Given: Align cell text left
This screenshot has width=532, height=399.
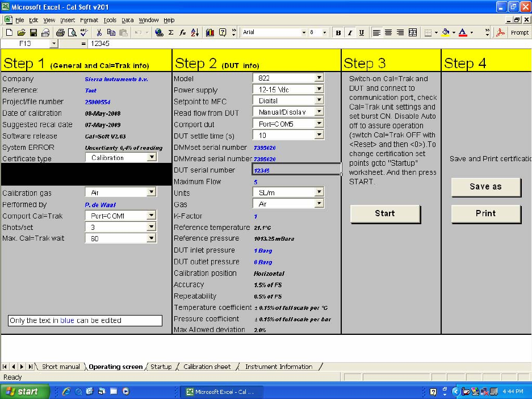Looking at the screenshot, I should click(x=376, y=32).
